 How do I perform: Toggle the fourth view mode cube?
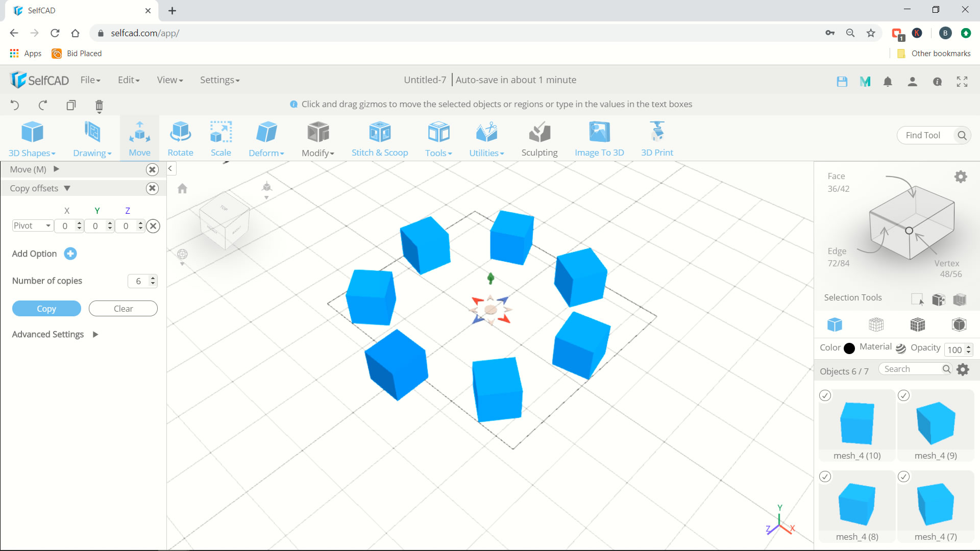[x=959, y=324]
